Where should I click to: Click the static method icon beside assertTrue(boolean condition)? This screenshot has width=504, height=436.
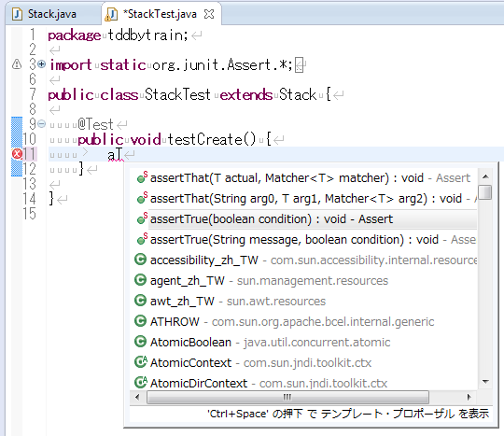142,218
